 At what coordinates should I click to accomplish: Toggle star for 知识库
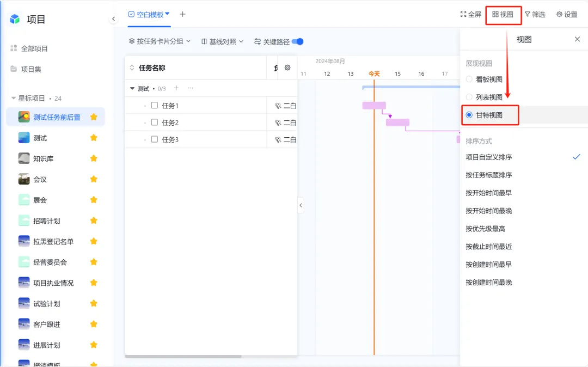pyautogui.click(x=94, y=158)
